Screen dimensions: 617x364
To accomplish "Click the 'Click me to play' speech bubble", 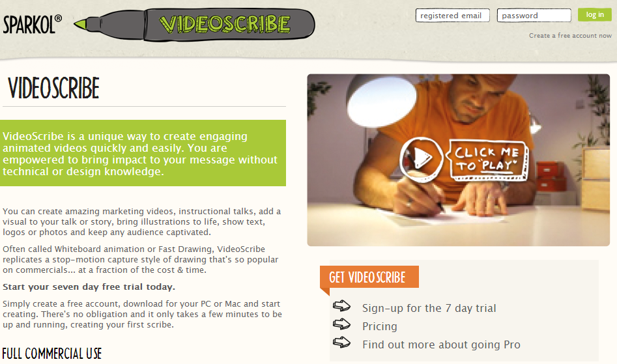I will pos(487,160).
